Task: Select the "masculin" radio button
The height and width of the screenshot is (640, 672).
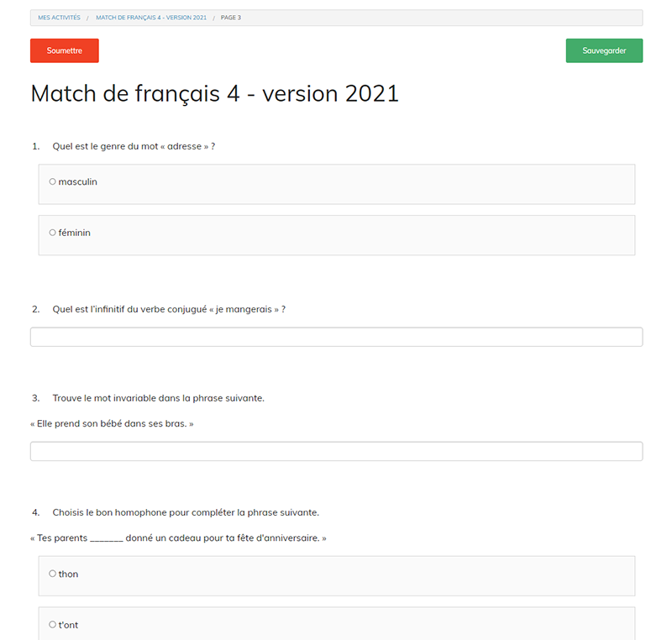Action: pyautogui.click(x=52, y=181)
